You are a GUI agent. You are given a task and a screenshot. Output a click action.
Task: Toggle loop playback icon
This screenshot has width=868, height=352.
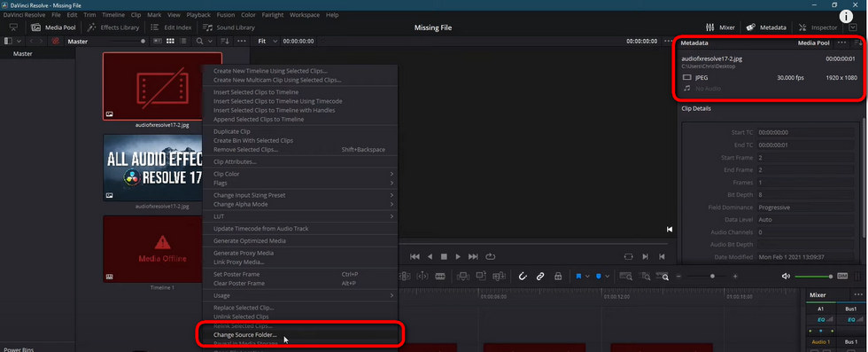click(490, 256)
